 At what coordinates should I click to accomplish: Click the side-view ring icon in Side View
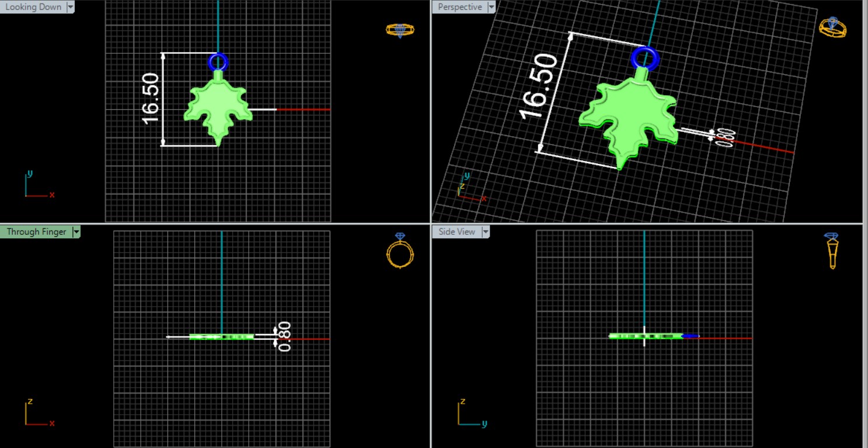click(832, 251)
